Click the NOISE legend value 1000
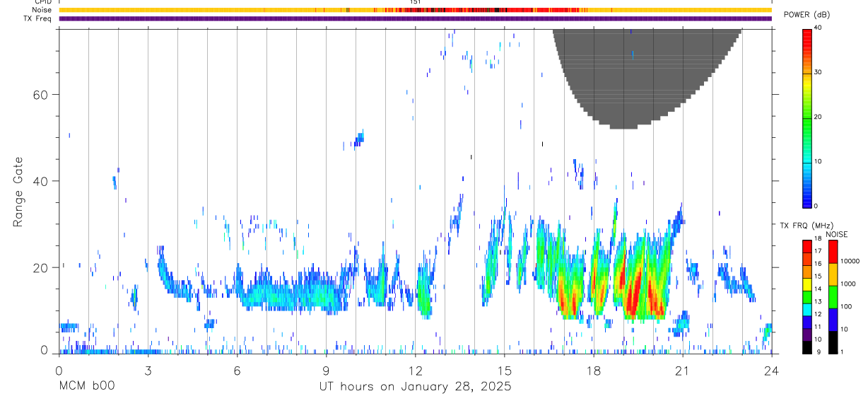 pos(847,284)
